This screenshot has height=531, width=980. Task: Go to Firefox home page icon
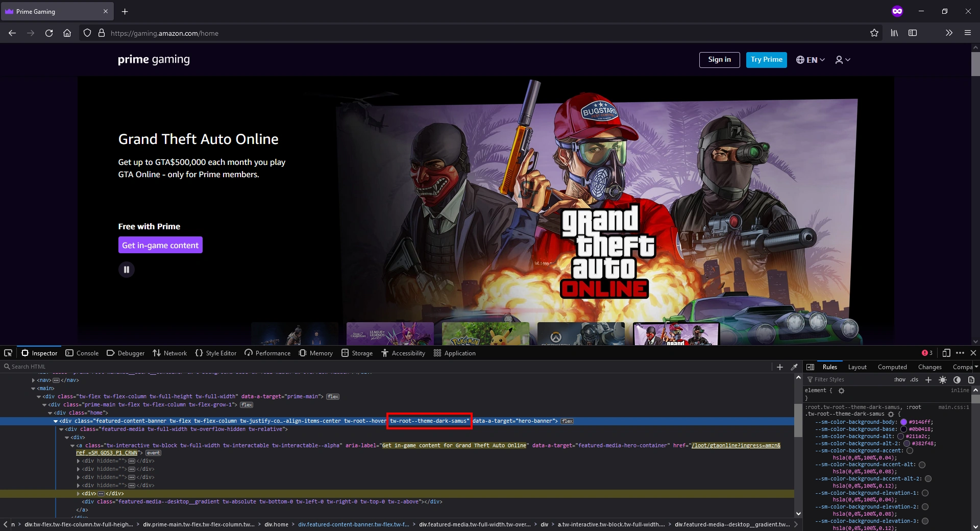pyautogui.click(x=67, y=33)
